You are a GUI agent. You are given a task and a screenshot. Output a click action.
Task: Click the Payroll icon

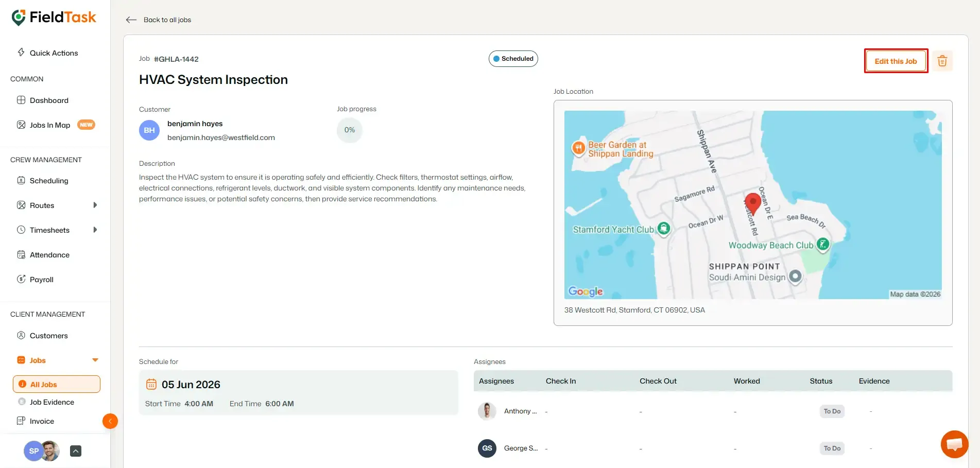click(x=21, y=279)
